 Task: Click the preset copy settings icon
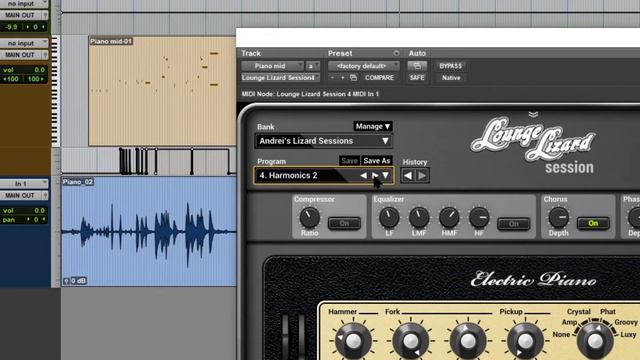click(353, 78)
